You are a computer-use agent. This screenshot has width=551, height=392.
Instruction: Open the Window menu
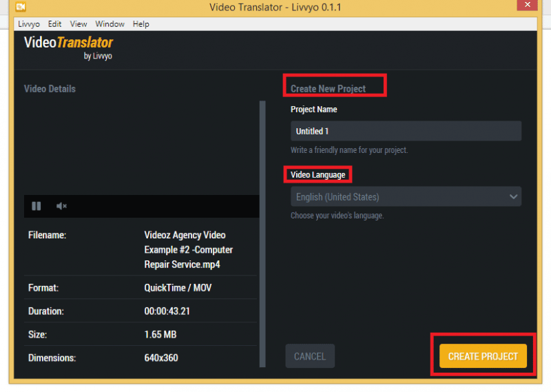[110, 24]
